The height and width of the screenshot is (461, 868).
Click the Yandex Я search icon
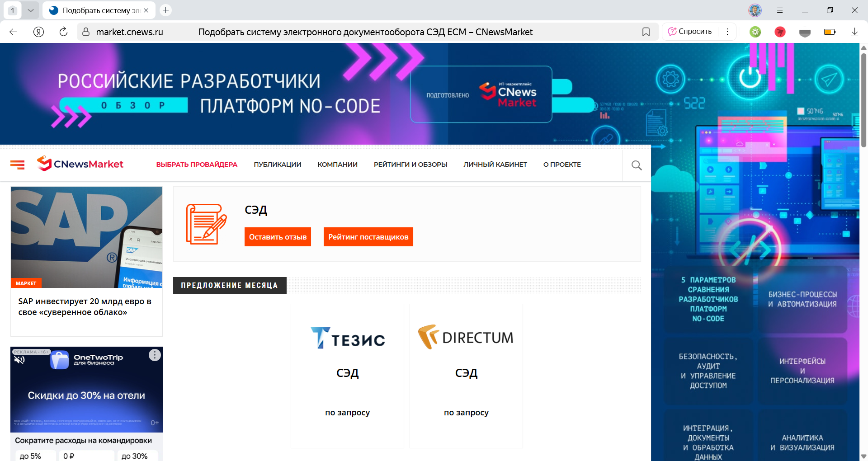coord(38,32)
